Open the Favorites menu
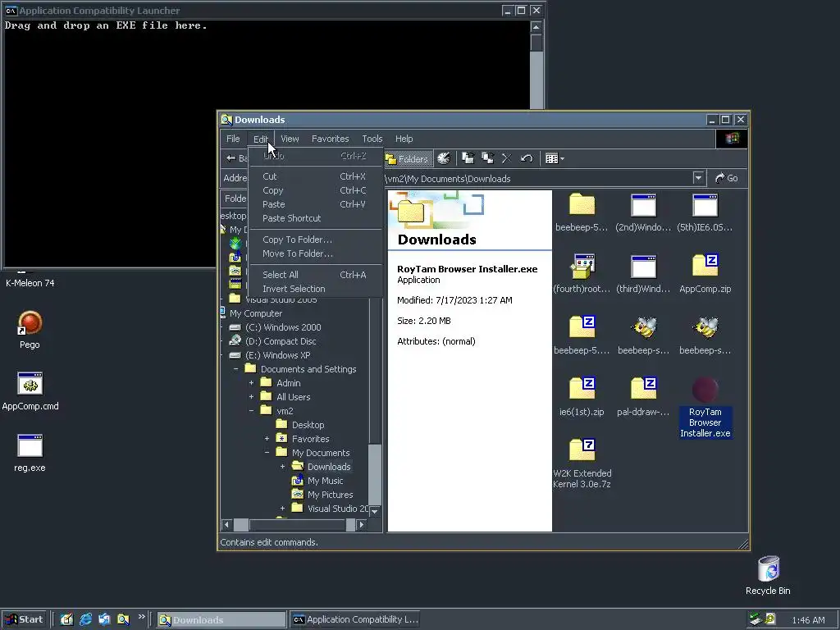 point(330,139)
